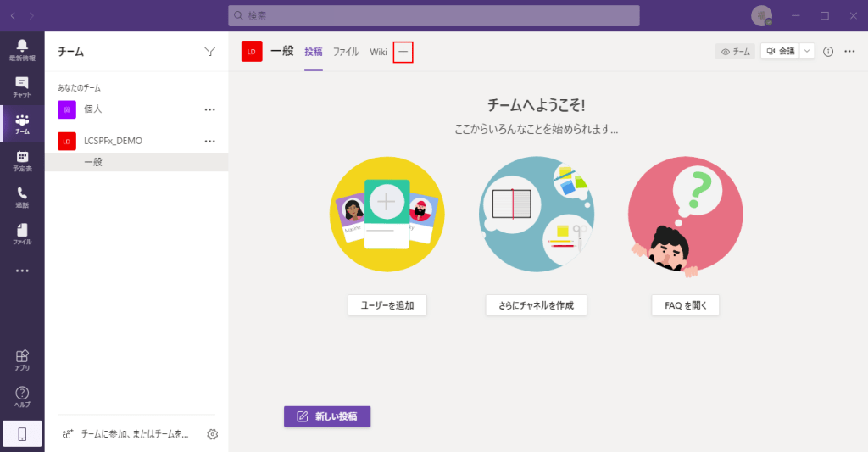Open the チャット icon in sidebar
868x452 pixels.
[x=22, y=86]
